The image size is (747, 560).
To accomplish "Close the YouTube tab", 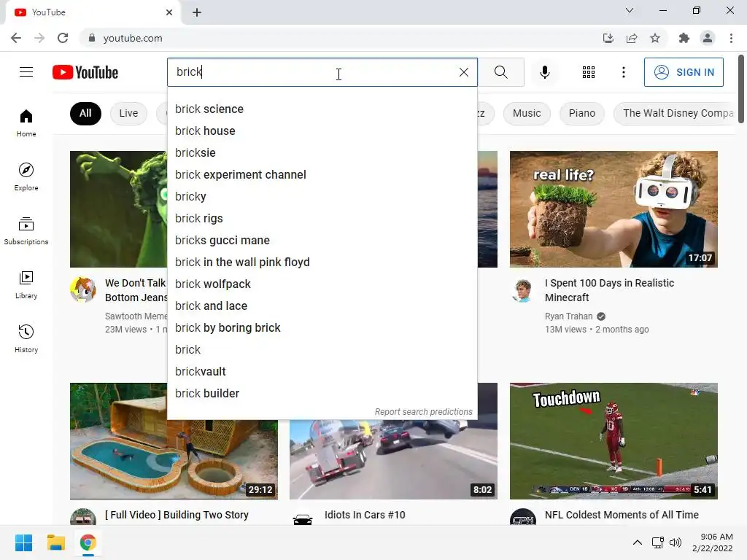I will (169, 12).
